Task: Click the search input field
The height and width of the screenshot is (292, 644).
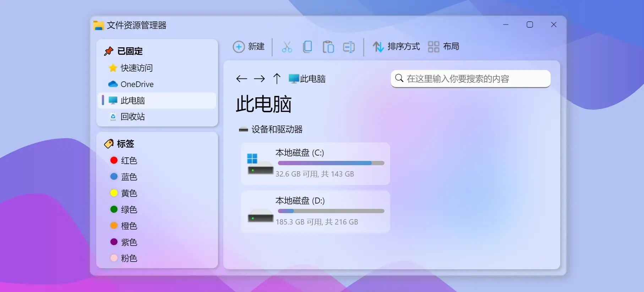Action: tap(476, 79)
